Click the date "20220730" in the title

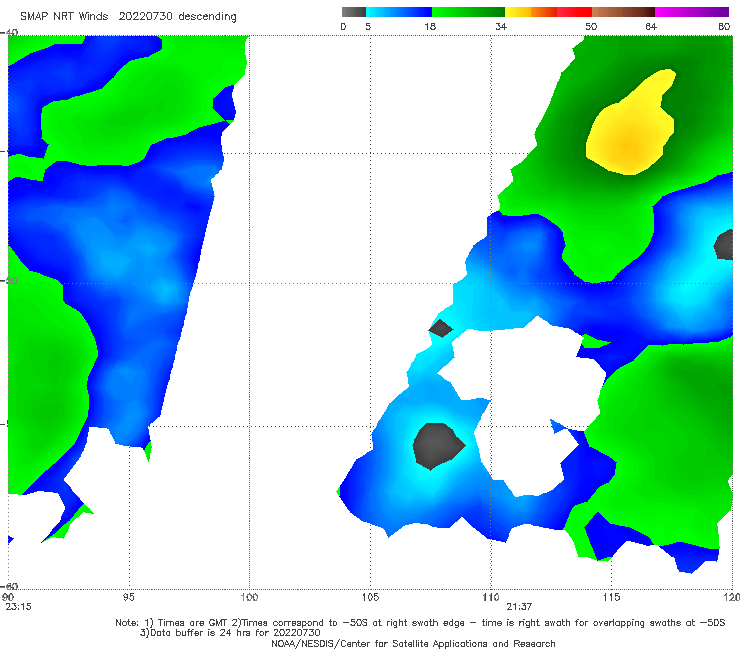click(x=145, y=17)
